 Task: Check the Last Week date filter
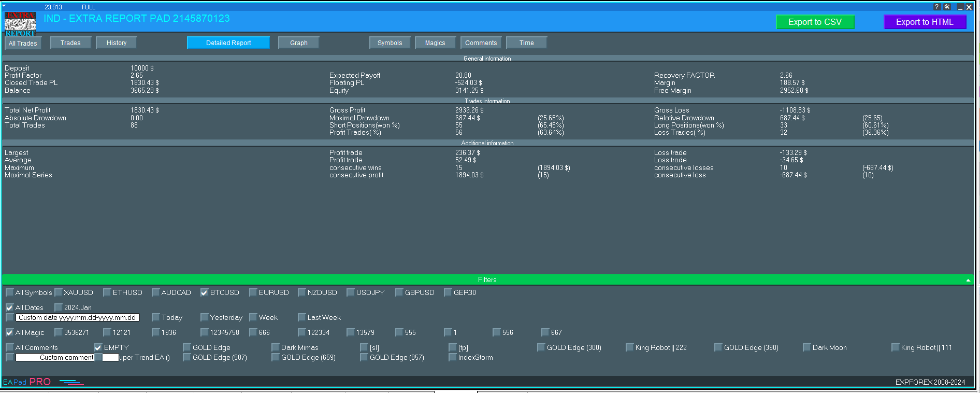point(301,317)
